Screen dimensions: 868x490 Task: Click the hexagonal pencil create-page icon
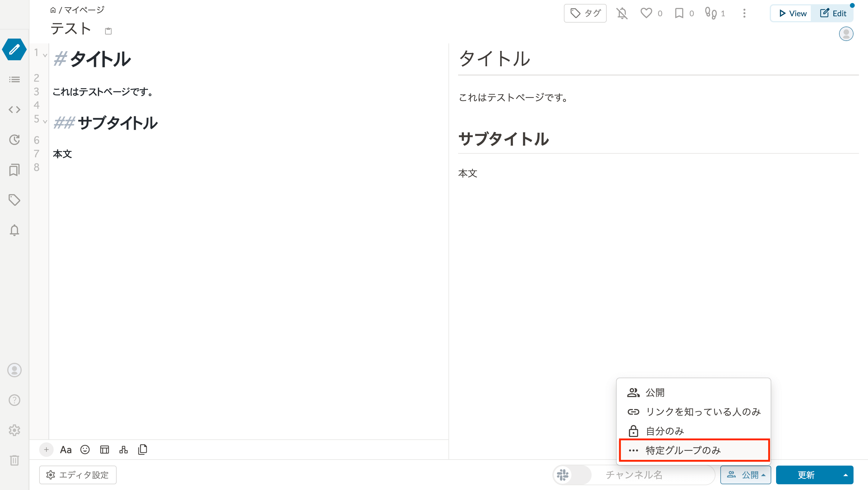[x=14, y=49]
